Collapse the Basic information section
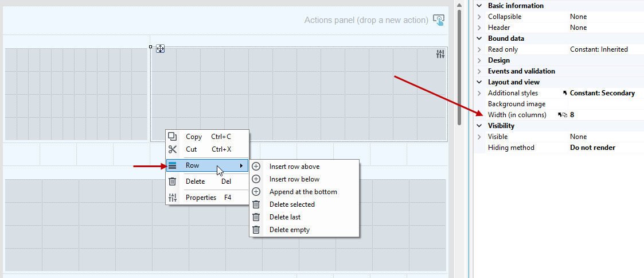Viewport: 644px width, 278px height. pos(479,6)
